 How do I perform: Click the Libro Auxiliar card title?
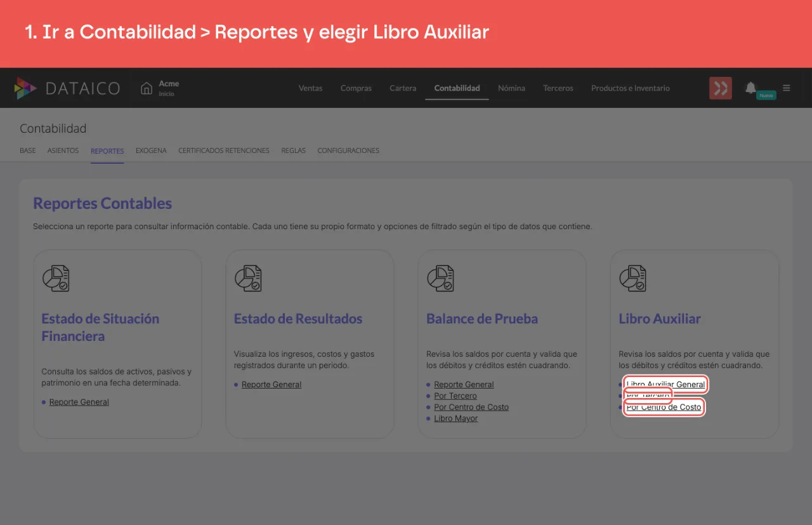[660, 319]
